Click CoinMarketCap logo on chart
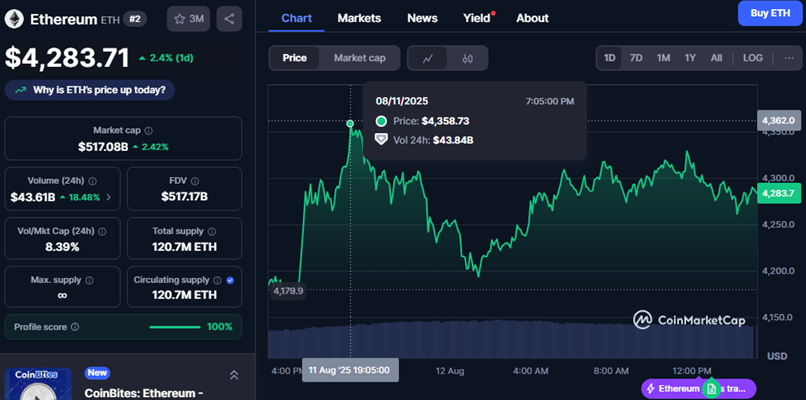The height and width of the screenshot is (400, 806). [x=689, y=320]
